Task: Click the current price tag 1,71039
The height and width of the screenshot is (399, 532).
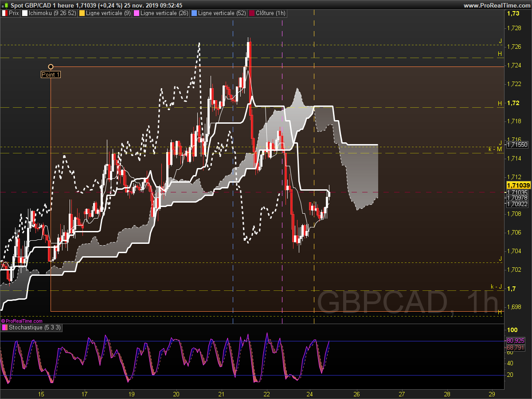Action: pos(518,185)
